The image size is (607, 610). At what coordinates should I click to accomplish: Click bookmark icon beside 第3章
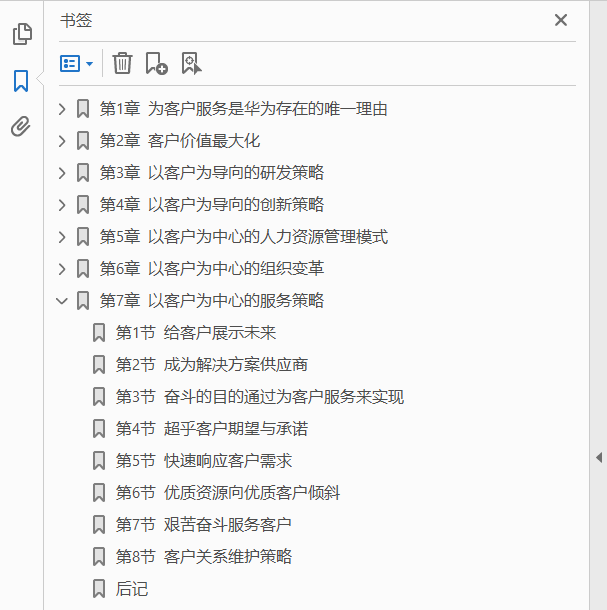(x=82, y=173)
